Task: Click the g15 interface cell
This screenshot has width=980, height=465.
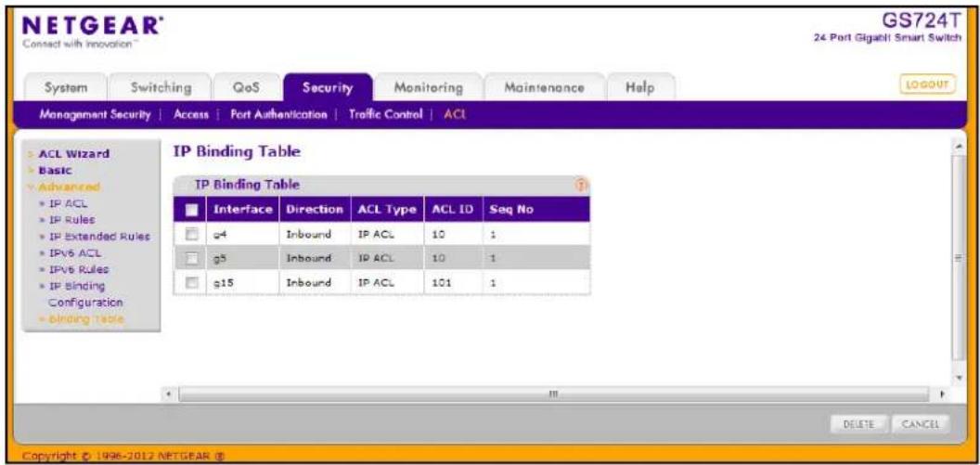Action: [x=242, y=282]
